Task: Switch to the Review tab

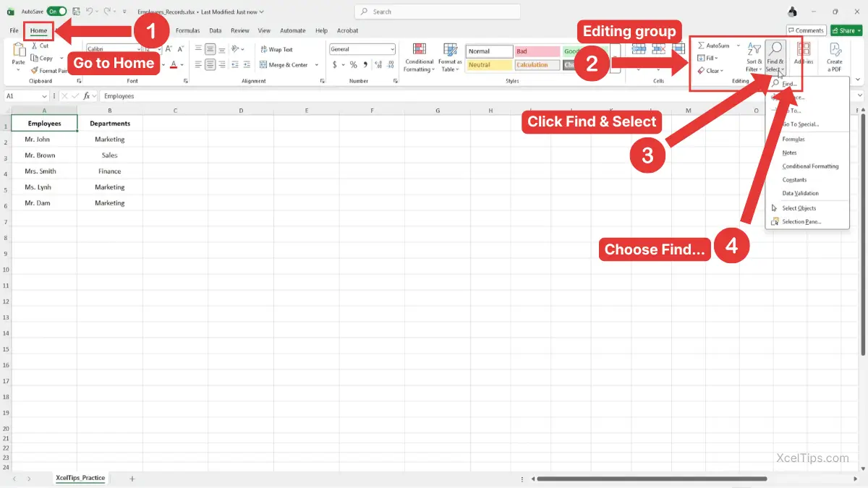Action: click(x=239, y=30)
